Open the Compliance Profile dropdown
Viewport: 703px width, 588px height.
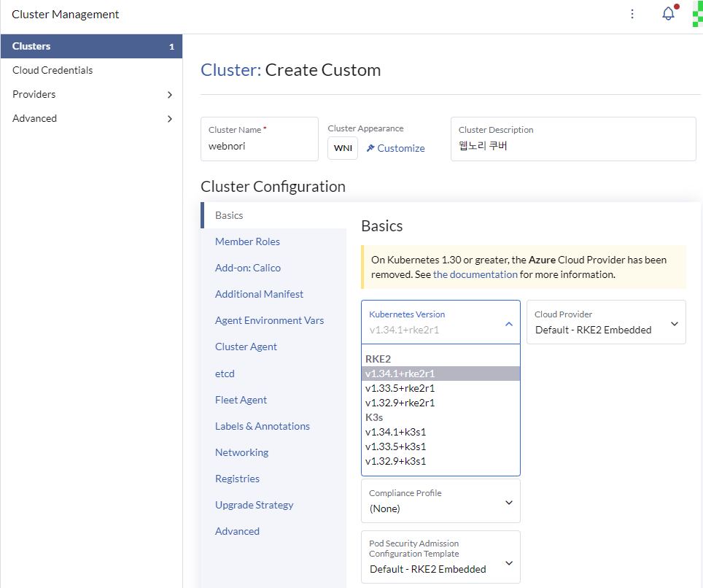(440, 501)
